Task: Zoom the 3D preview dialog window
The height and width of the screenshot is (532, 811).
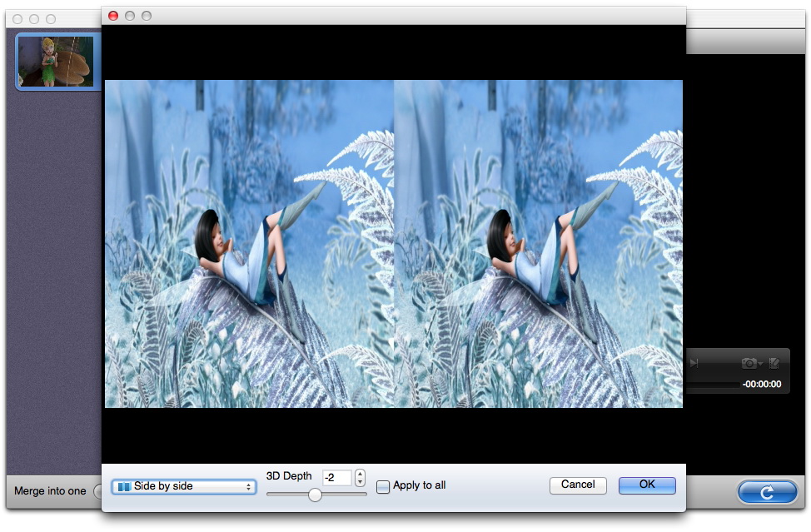Action: click(x=147, y=16)
